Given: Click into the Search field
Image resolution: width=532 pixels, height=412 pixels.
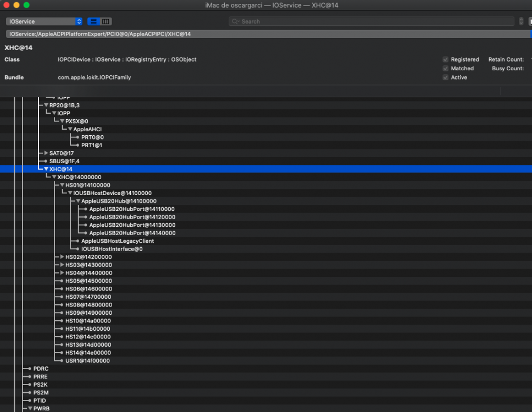Looking at the screenshot, I should point(372,21).
